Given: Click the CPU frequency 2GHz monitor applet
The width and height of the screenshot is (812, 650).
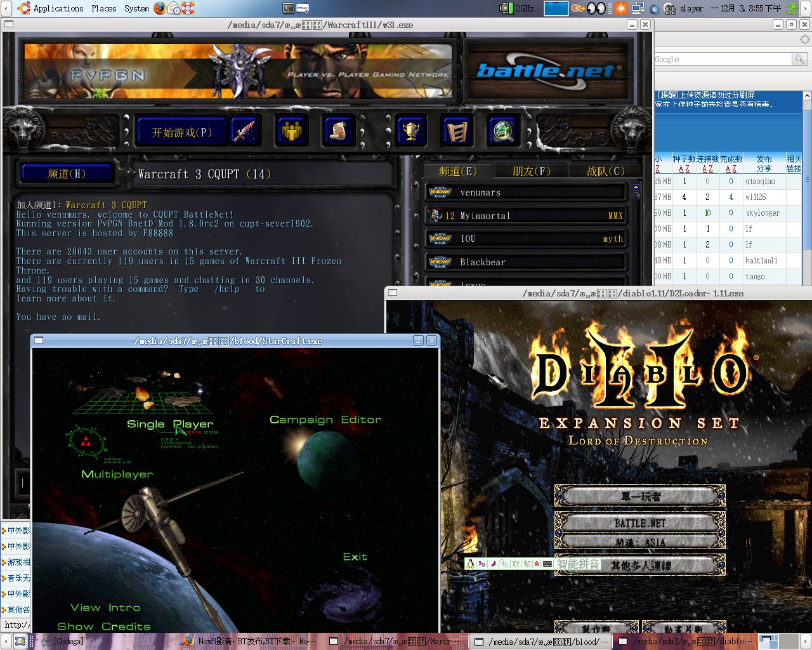Looking at the screenshot, I should click(518, 8).
